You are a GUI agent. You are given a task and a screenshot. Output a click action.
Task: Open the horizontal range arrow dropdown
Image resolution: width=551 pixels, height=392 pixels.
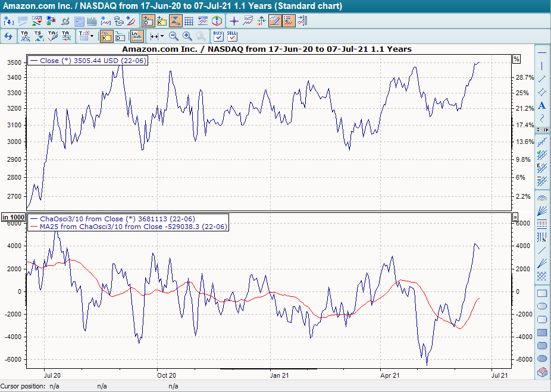click(162, 36)
